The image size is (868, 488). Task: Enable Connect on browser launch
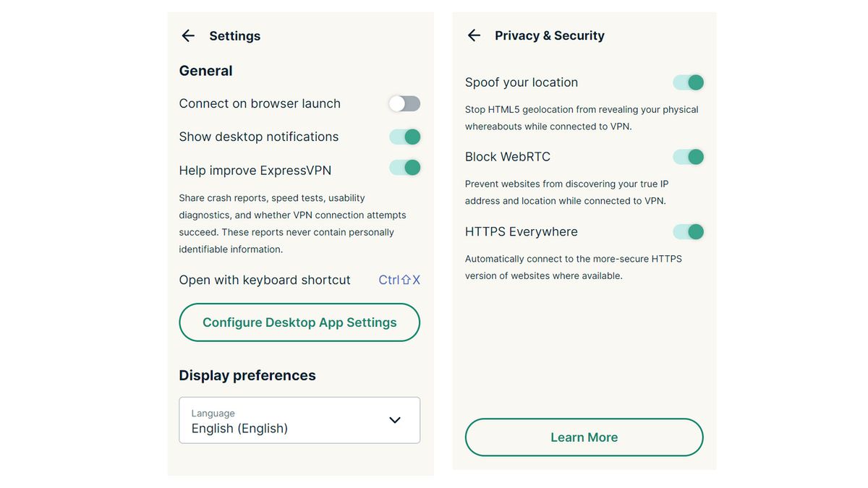[404, 103]
